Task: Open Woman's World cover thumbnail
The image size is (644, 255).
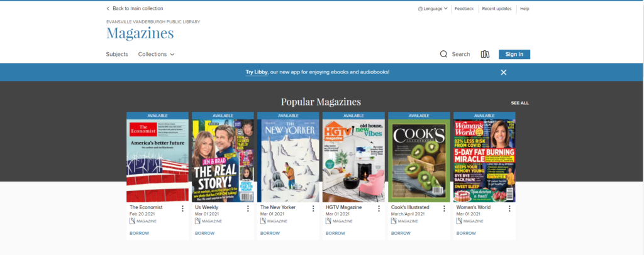Action: click(484, 161)
